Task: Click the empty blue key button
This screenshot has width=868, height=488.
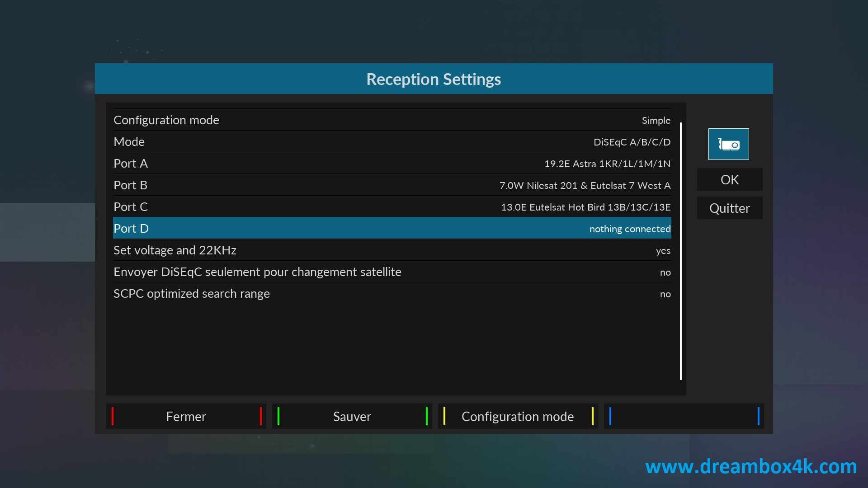Action: (x=684, y=416)
